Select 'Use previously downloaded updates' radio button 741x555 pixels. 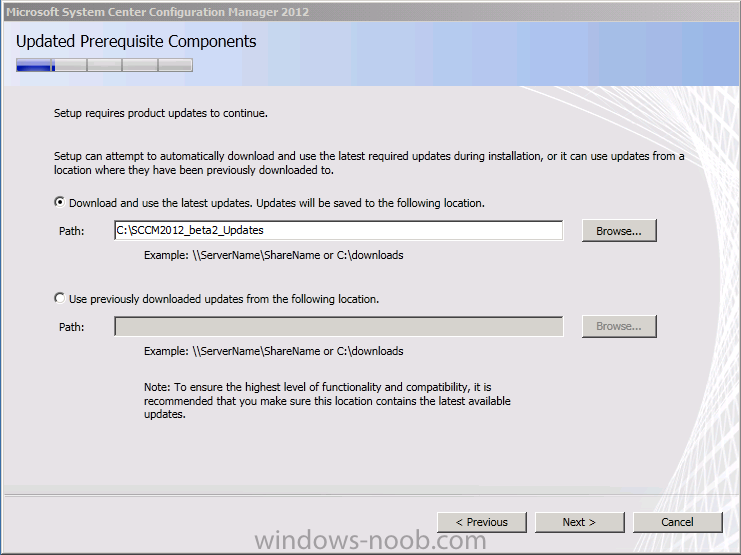point(60,298)
